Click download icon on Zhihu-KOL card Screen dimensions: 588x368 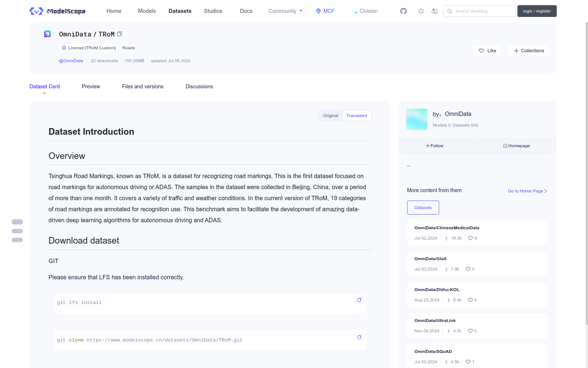[x=449, y=300]
